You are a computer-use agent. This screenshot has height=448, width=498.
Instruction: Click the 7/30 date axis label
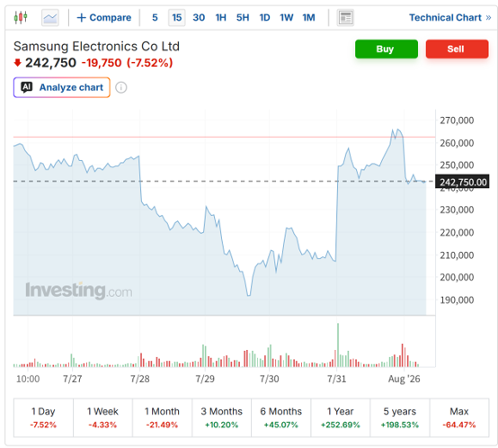coord(270,379)
